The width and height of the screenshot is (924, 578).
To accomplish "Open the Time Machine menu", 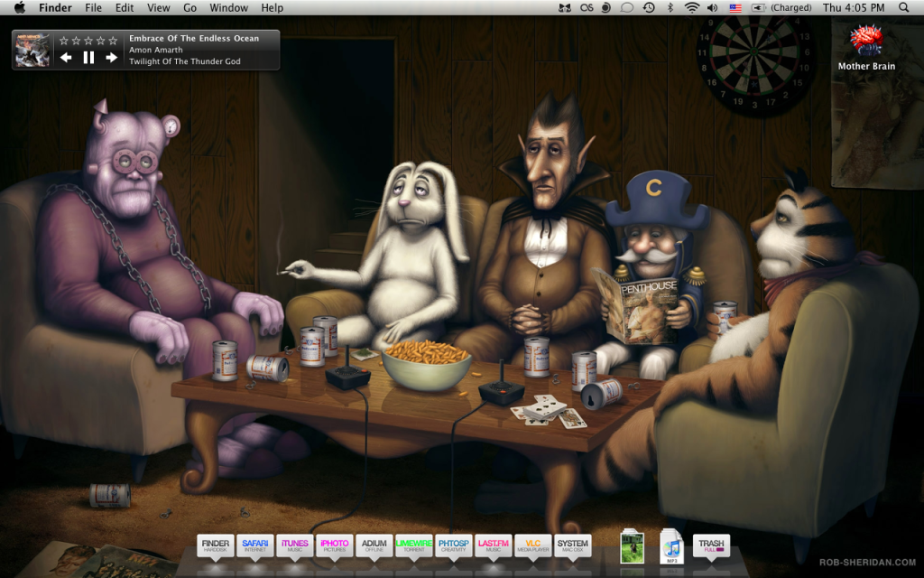I will 649,7.
